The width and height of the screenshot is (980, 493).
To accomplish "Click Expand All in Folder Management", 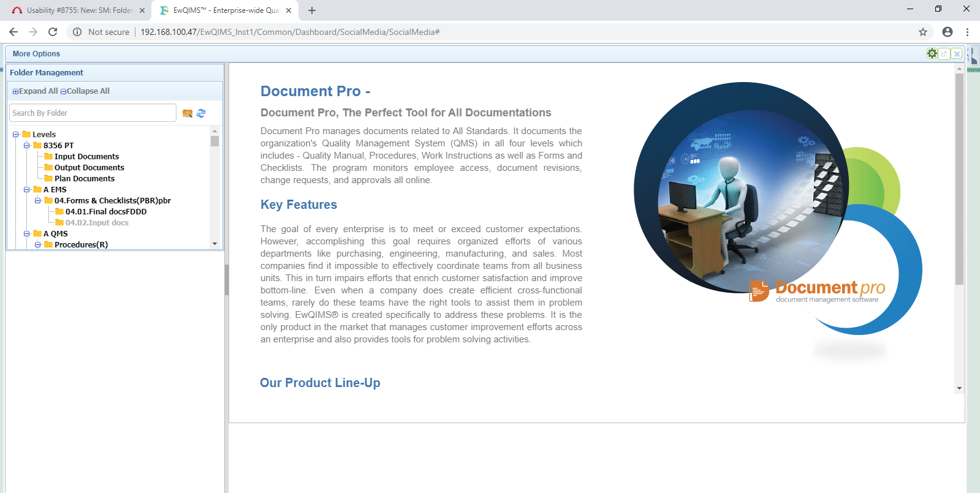I will click(36, 91).
